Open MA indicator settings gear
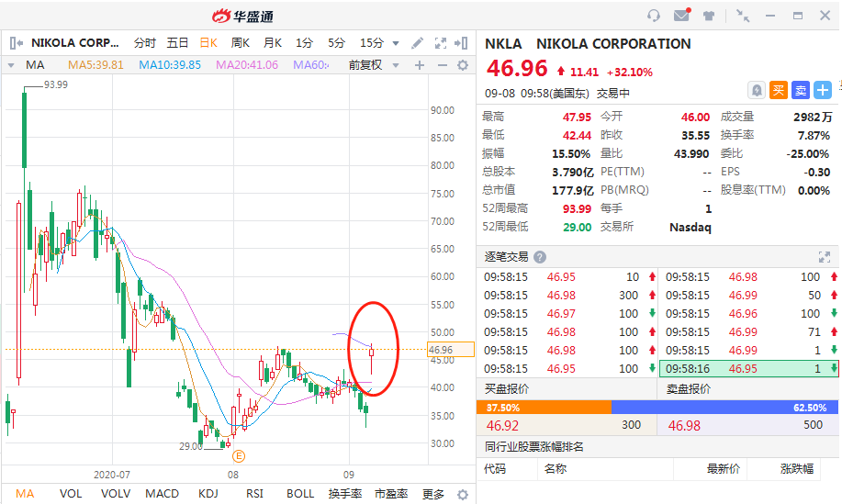842x504 pixels. [463, 65]
